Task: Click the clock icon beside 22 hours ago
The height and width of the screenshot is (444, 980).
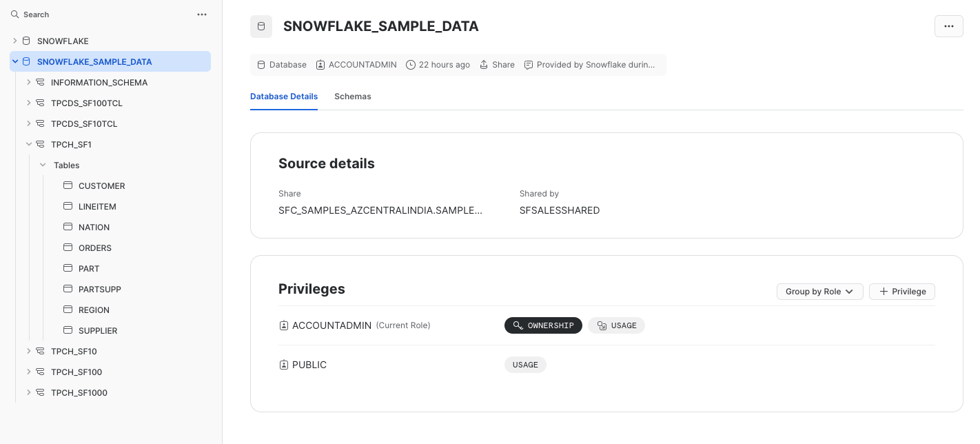Action: point(411,65)
